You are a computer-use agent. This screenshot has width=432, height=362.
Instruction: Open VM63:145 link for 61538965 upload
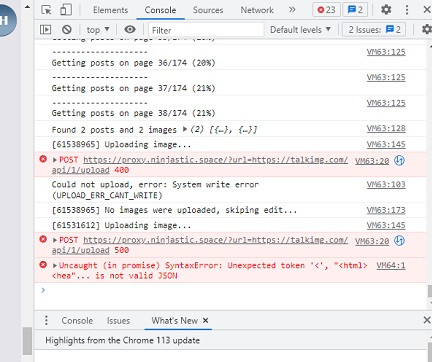[x=386, y=144]
